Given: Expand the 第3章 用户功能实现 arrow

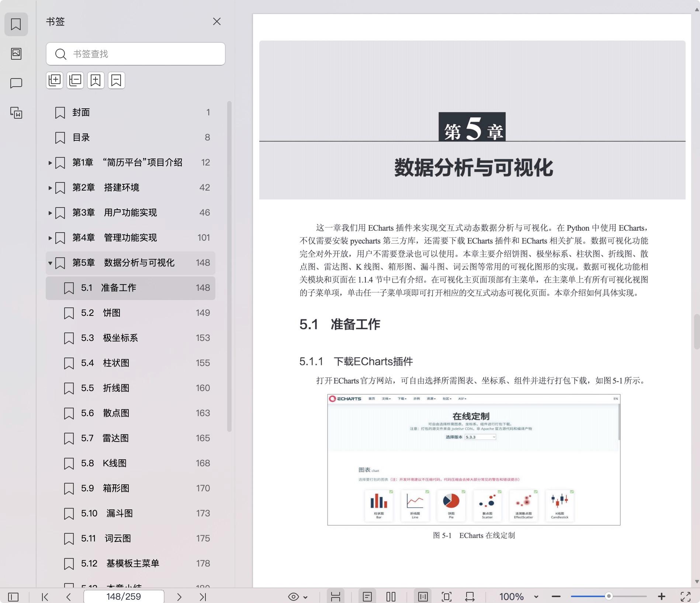Looking at the screenshot, I should pos(50,213).
